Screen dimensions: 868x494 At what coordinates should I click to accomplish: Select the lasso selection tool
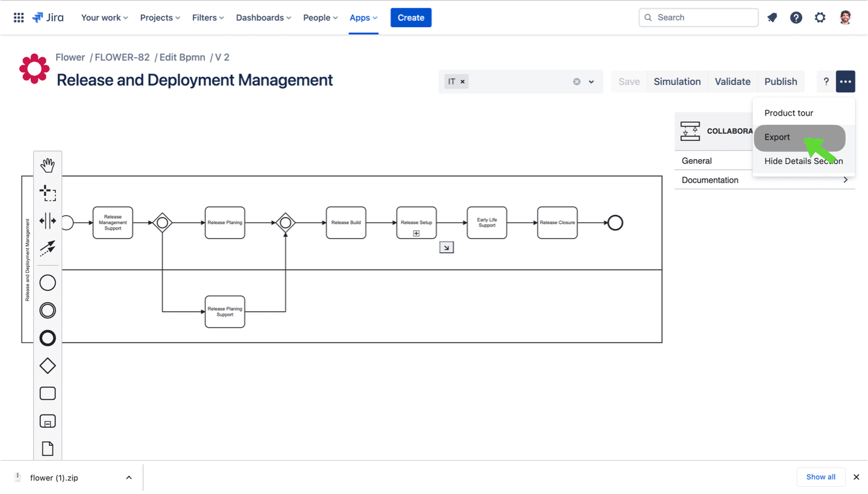pyautogui.click(x=48, y=192)
